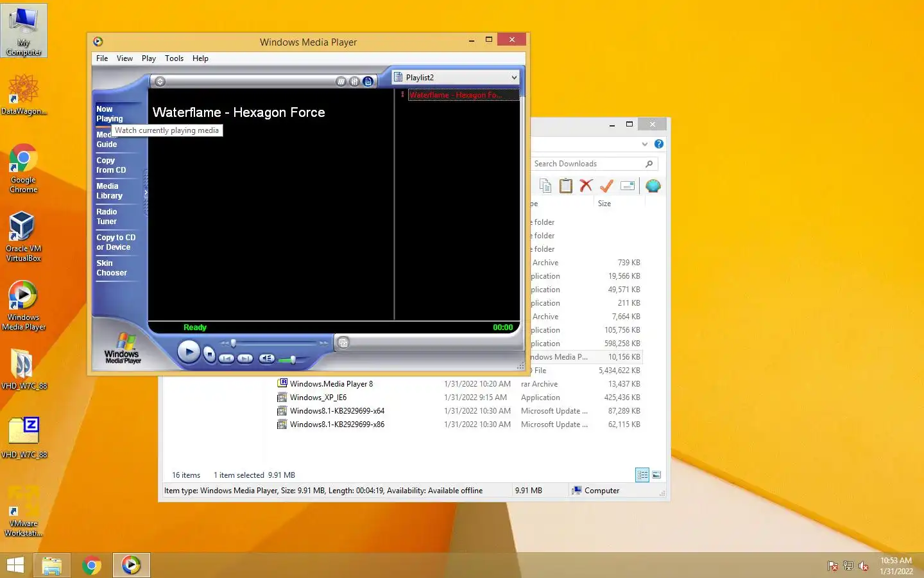This screenshot has height=578, width=924.
Task: Open the File menu
Action: coord(102,58)
